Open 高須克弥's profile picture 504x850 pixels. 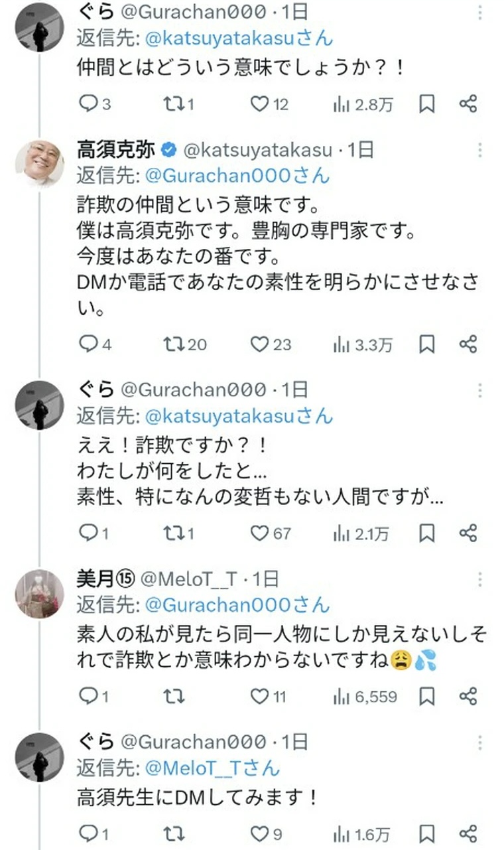tap(39, 163)
